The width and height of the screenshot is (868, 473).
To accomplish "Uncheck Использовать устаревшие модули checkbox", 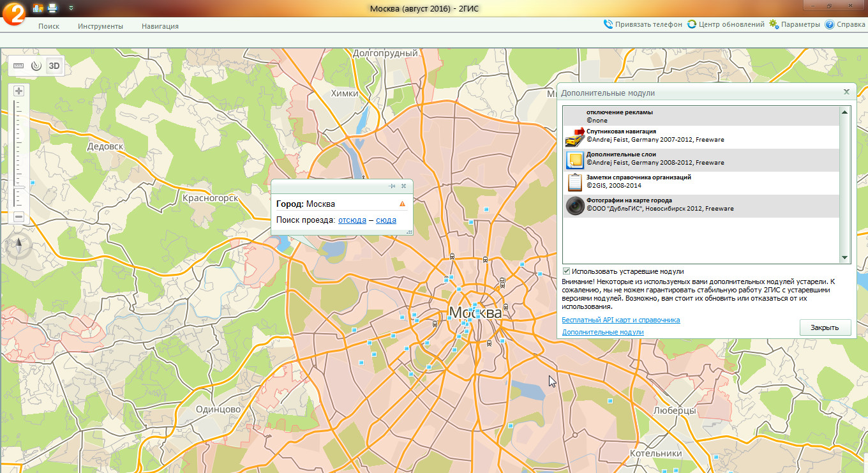I will pyautogui.click(x=566, y=271).
